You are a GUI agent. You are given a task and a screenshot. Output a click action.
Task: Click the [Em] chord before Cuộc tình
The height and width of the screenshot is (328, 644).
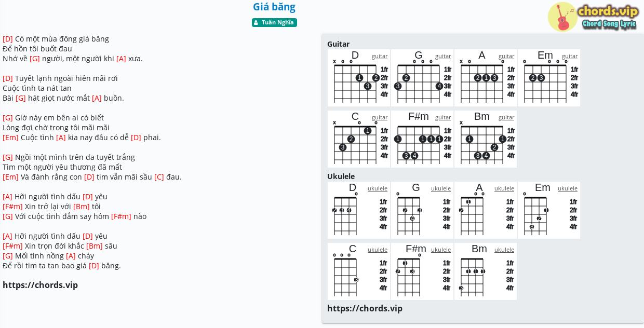10,138
